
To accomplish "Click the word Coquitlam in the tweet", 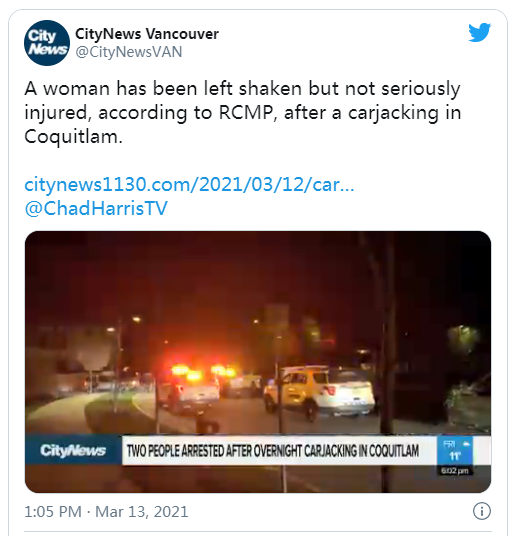I will click(71, 137).
